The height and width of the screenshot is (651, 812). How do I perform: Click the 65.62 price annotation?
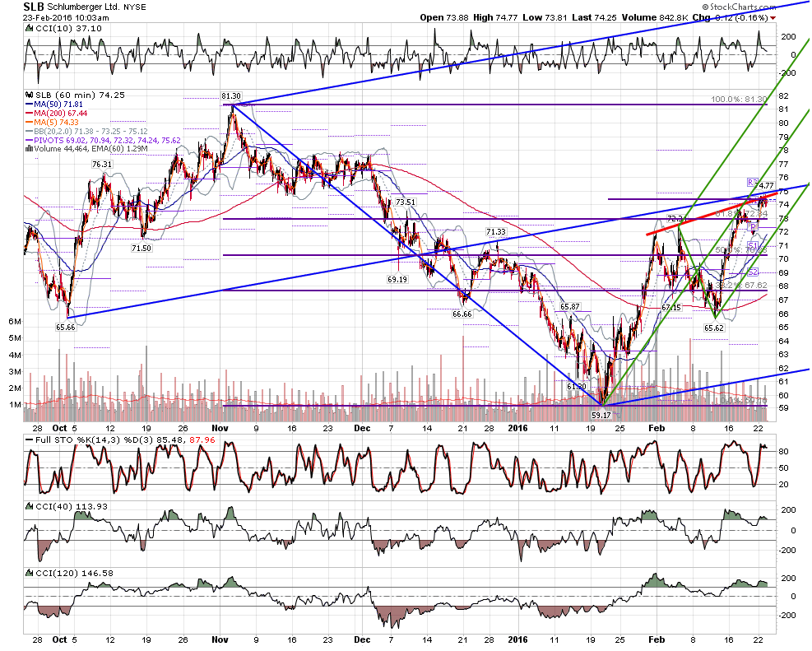714,328
